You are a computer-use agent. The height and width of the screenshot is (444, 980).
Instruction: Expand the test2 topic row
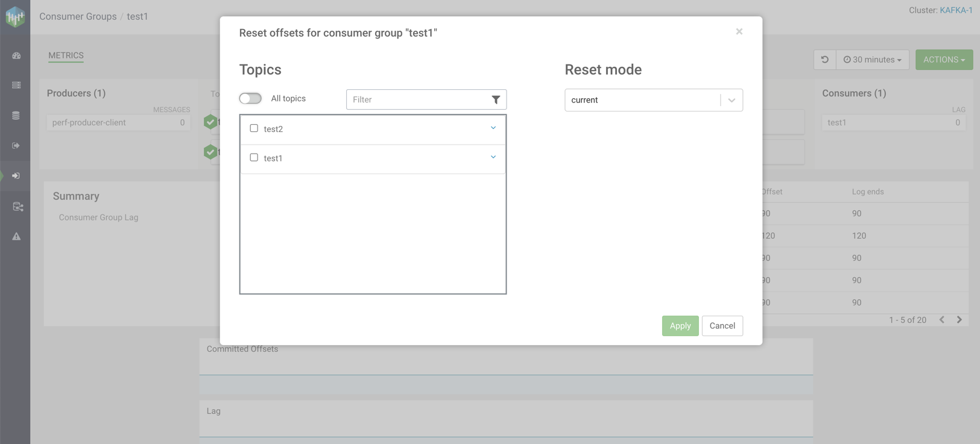click(493, 128)
